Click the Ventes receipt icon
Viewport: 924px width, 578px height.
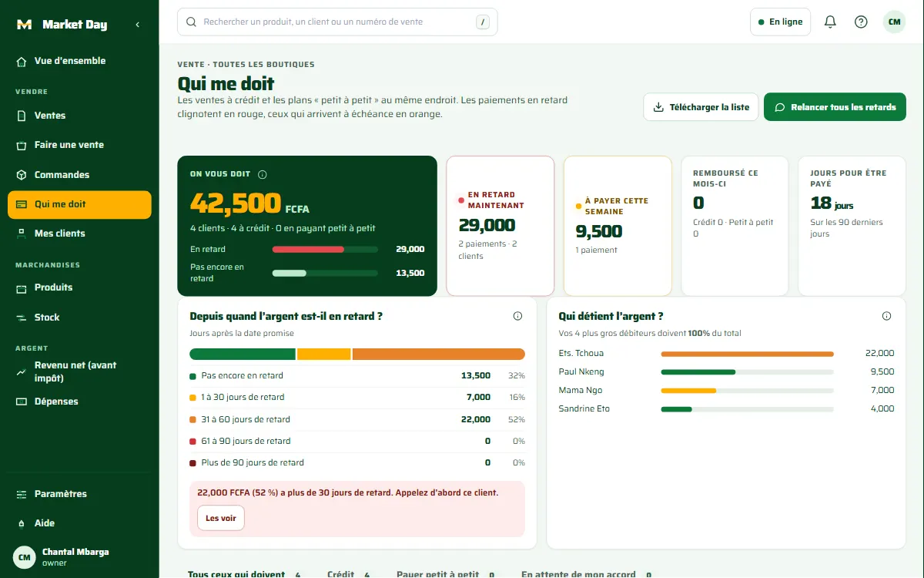pyautogui.click(x=22, y=116)
